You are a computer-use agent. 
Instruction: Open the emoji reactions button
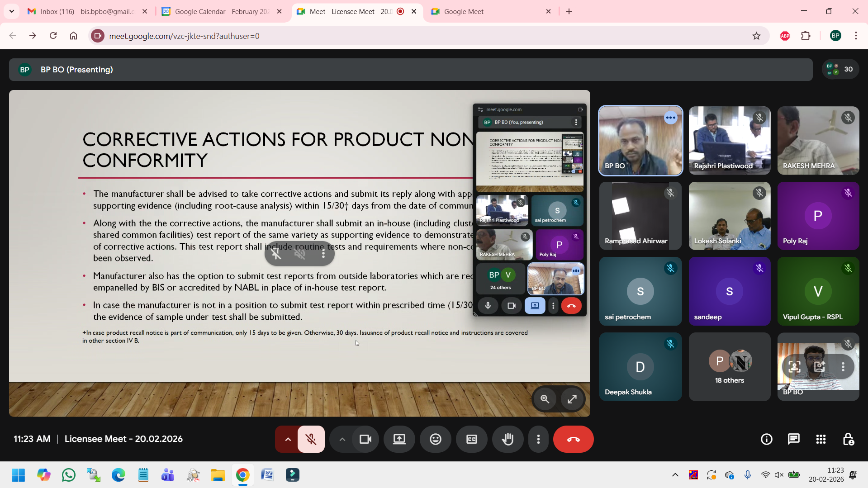tap(435, 439)
